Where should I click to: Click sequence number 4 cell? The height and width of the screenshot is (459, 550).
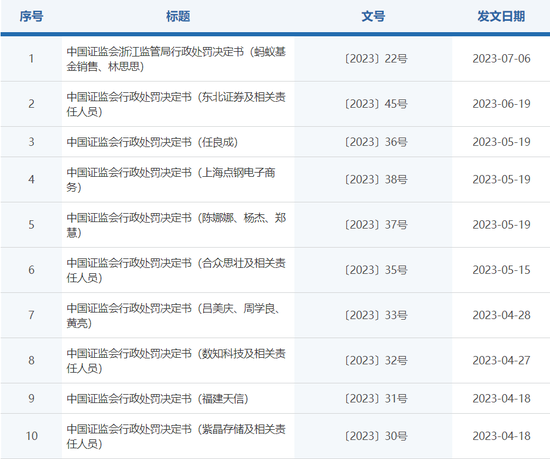point(31,180)
